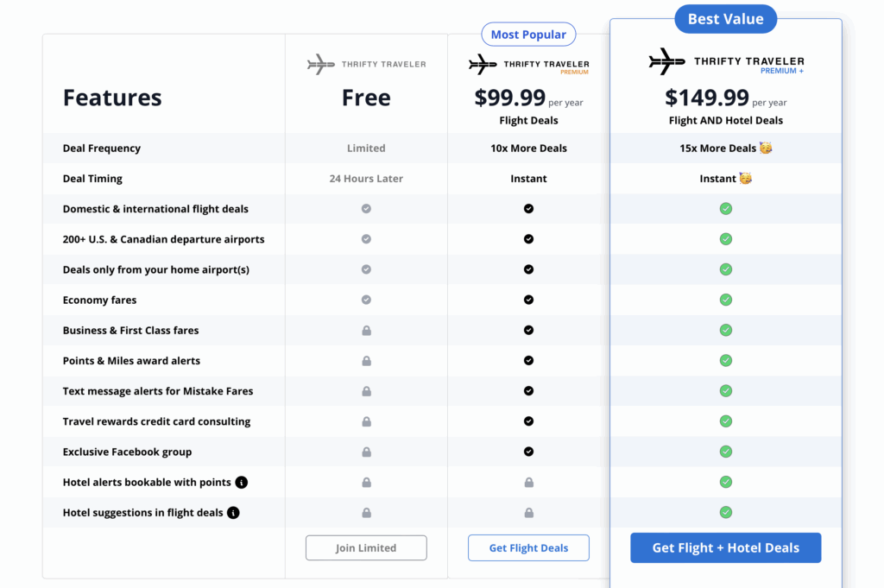The height and width of the screenshot is (588, 884).
Task: Click the Thrifty Traveler Premium logo
Action: point(528,65)
